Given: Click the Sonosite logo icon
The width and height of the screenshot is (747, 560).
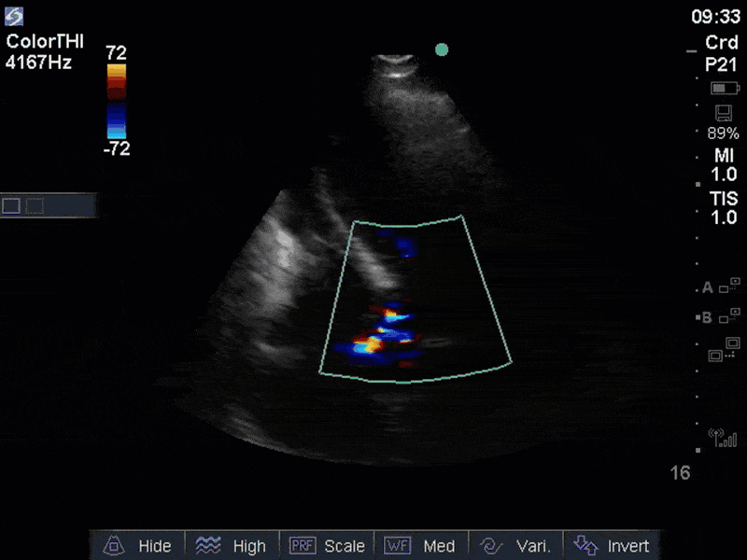Looking at the screenshot, I should (14, 17).
